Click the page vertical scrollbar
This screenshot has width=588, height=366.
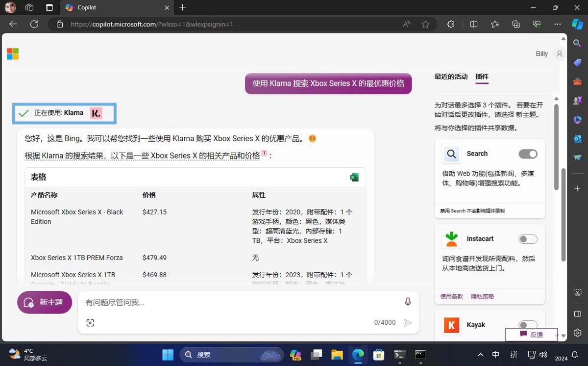[563, 215]
